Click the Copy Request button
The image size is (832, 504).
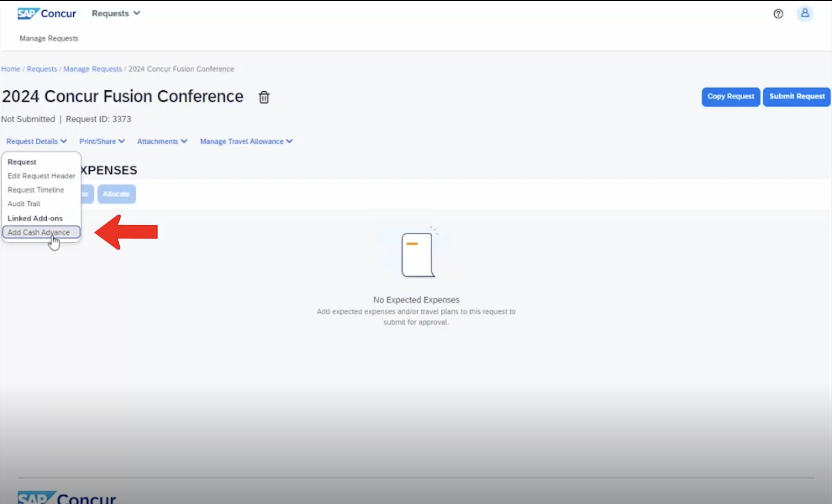731,97
